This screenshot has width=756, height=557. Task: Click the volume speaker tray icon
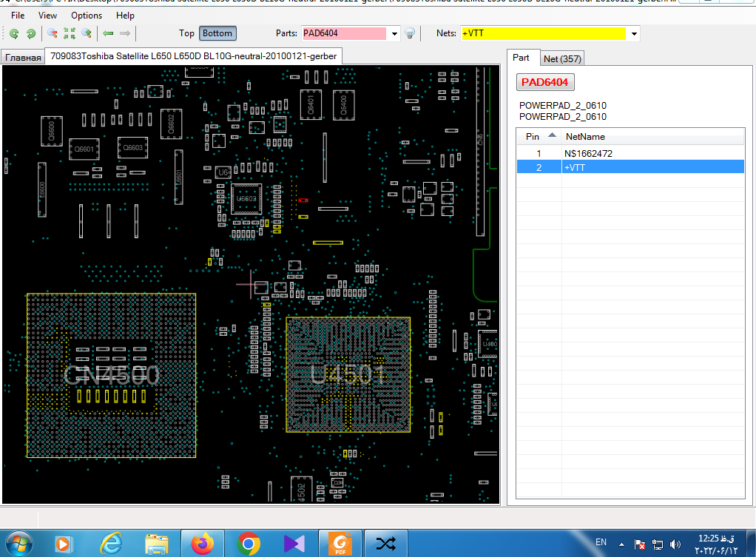tap(675, 544)
